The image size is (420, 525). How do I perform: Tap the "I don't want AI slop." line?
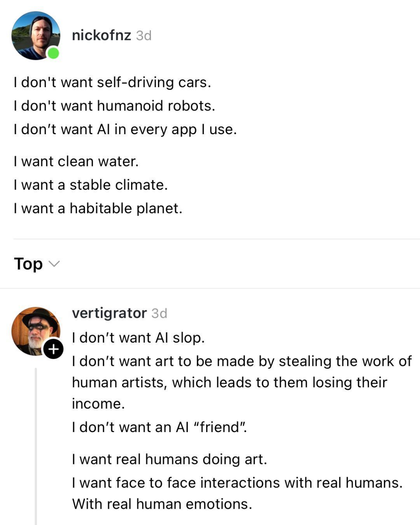click(x=138, y=338)
